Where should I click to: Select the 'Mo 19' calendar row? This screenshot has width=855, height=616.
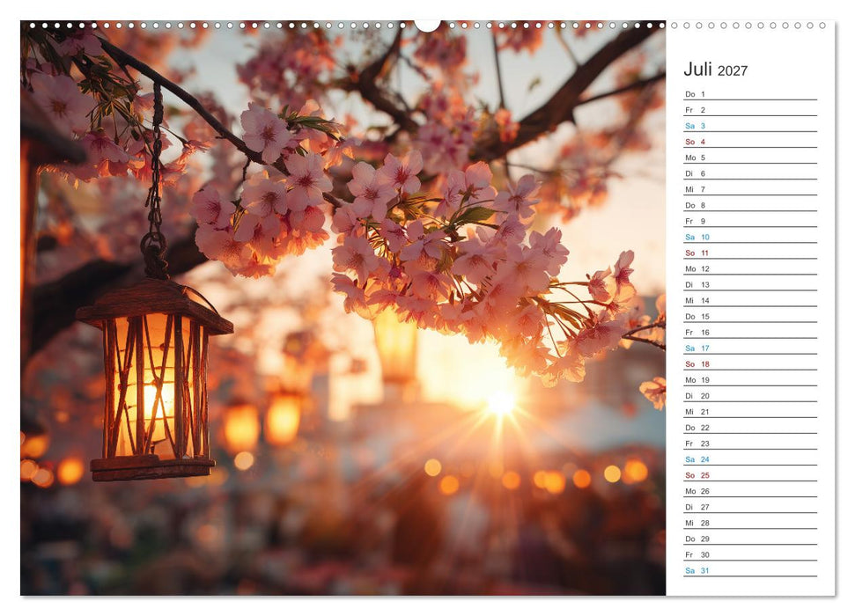750,379
